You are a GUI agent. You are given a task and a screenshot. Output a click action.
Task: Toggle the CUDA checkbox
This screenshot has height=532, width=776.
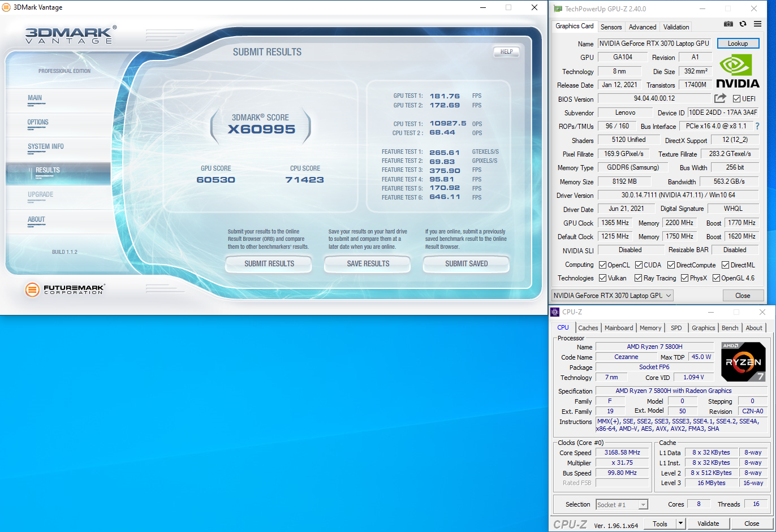click(639, 265)
